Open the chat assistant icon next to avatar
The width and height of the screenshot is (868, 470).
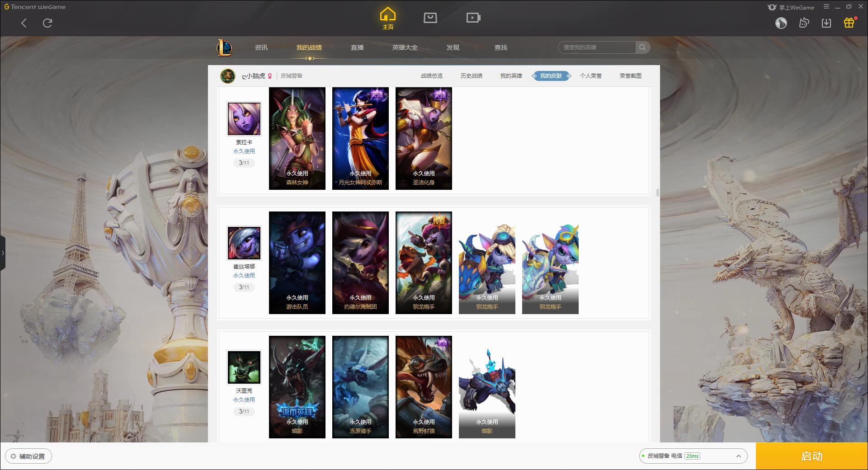pyautogui.click(x=804, y=23)
